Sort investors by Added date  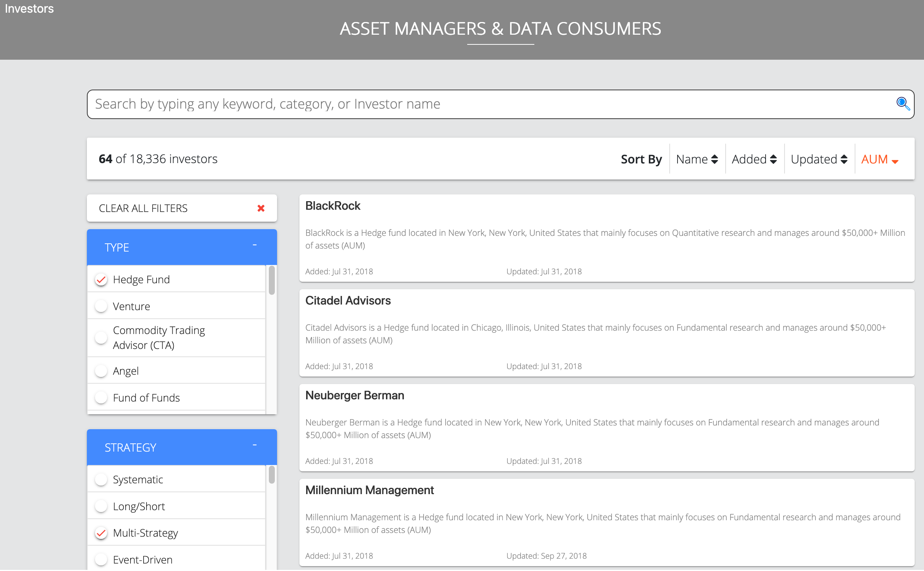[755, 159]
